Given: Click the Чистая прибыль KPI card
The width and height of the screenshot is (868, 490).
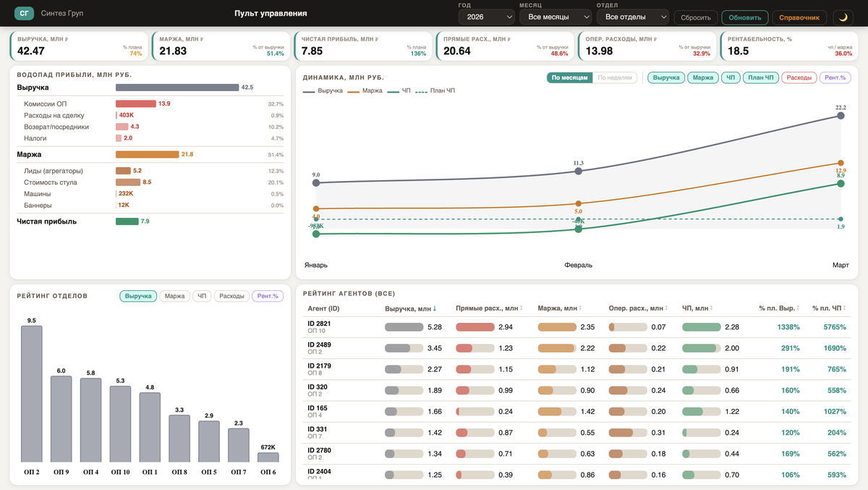Looking at the screenshot, I should point(362,46).
